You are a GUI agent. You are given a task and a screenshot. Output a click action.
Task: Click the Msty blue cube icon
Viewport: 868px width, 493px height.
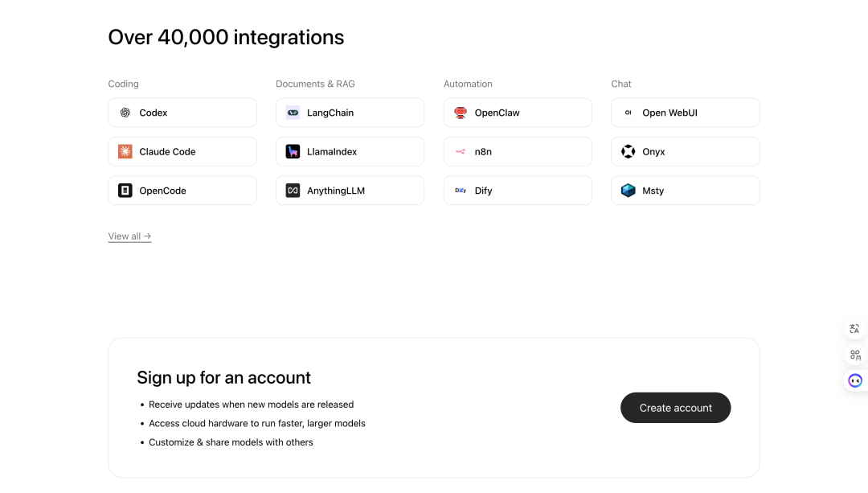point(628,191)
